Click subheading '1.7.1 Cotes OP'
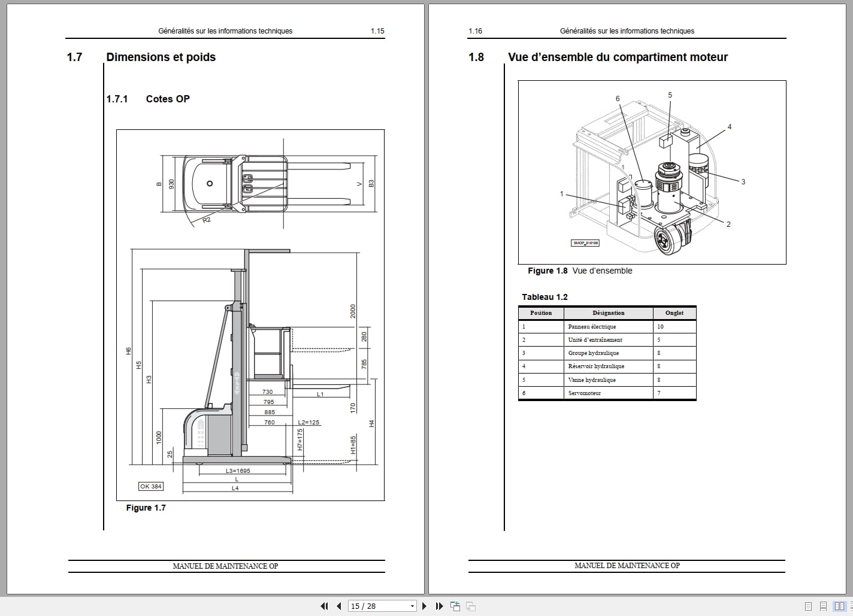 coord(148,99)
